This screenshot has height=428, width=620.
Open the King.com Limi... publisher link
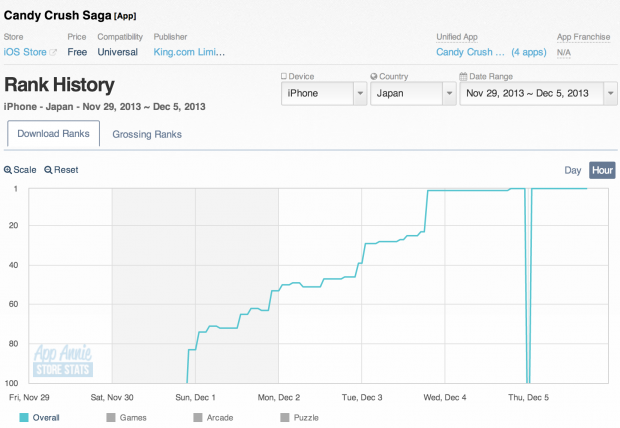tap(189, 52)
